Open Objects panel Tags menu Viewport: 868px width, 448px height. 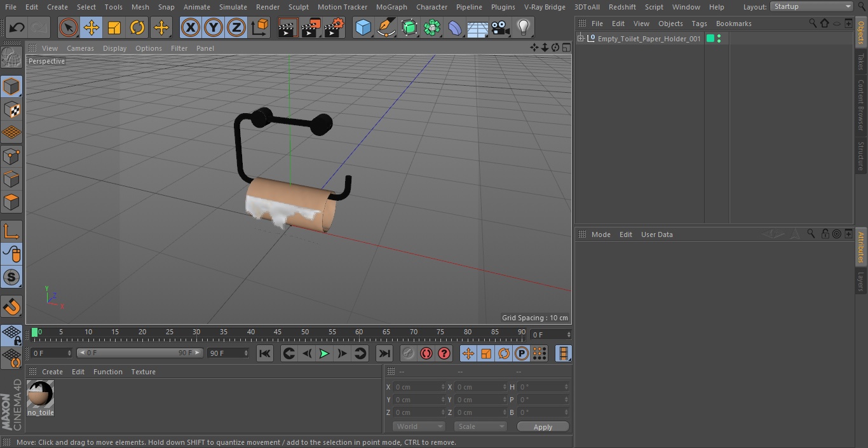click(x=699, y=24)
